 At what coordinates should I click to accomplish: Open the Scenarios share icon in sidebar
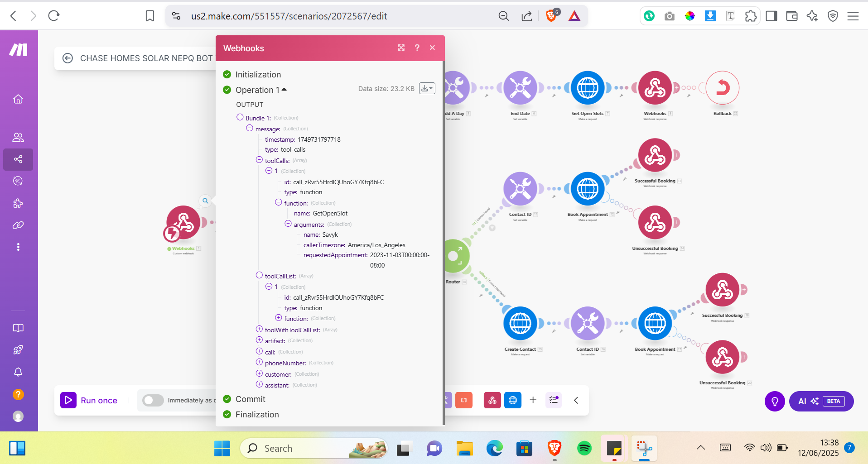18,159
